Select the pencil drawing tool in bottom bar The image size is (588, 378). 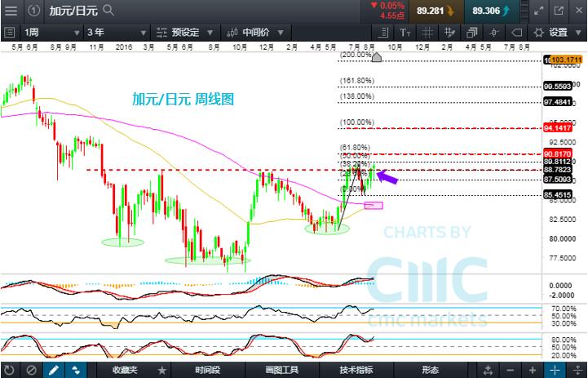point(54,370)
